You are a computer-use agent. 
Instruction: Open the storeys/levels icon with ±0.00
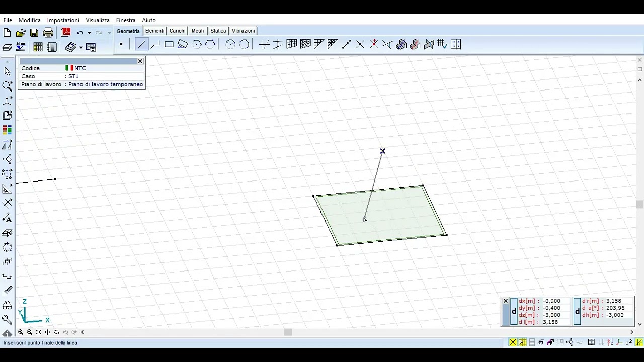pyautogui.click(x=21, y=47)
